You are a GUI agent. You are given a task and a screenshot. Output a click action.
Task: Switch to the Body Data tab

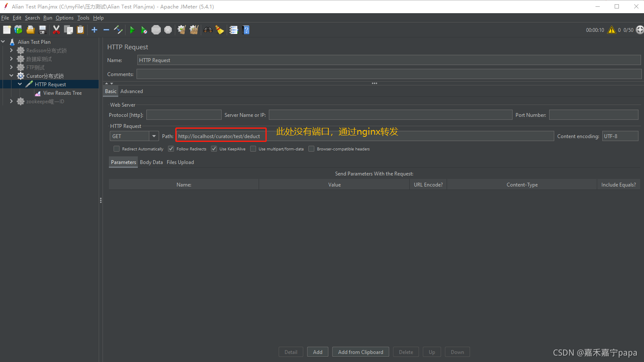coord(151,162)
